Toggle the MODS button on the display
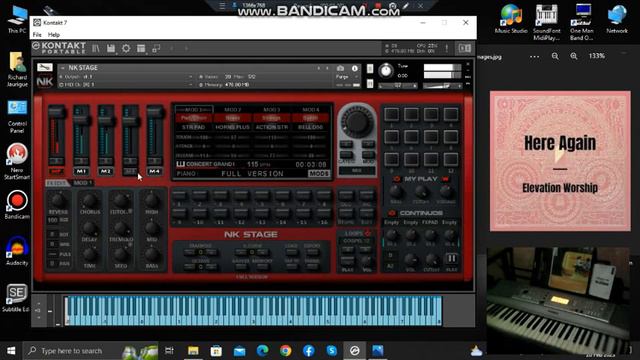Image resolution: width=640 pixels, height=360 pixels. click(x=319, y=173)
